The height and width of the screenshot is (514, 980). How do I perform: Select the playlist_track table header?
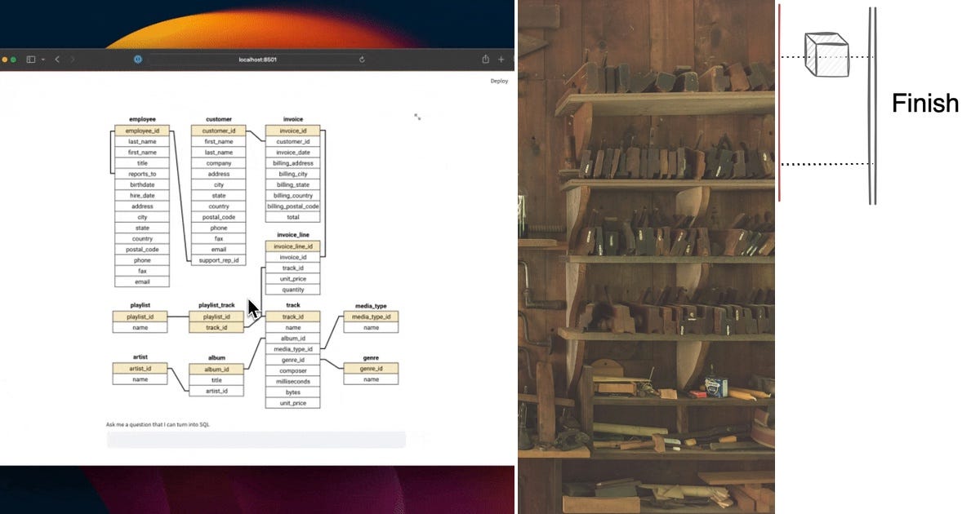point(215,305)
